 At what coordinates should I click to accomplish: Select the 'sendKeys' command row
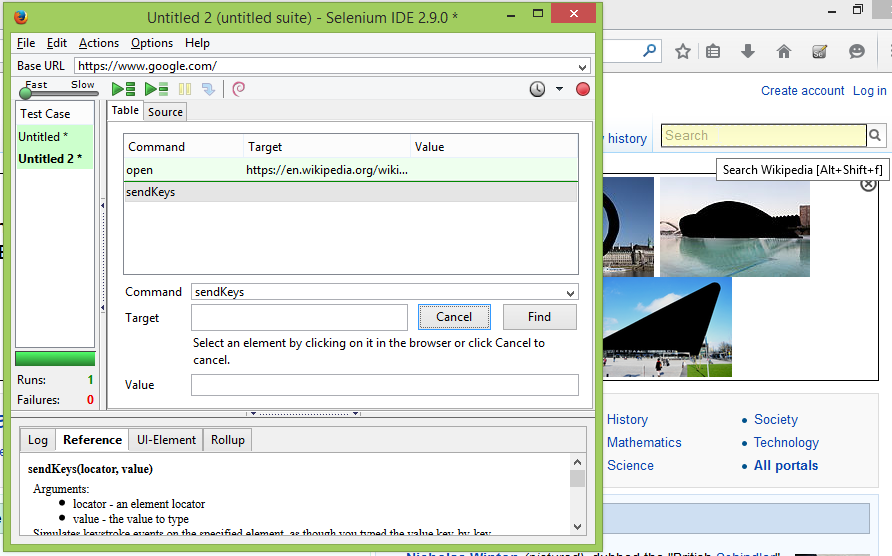point(350,192)
